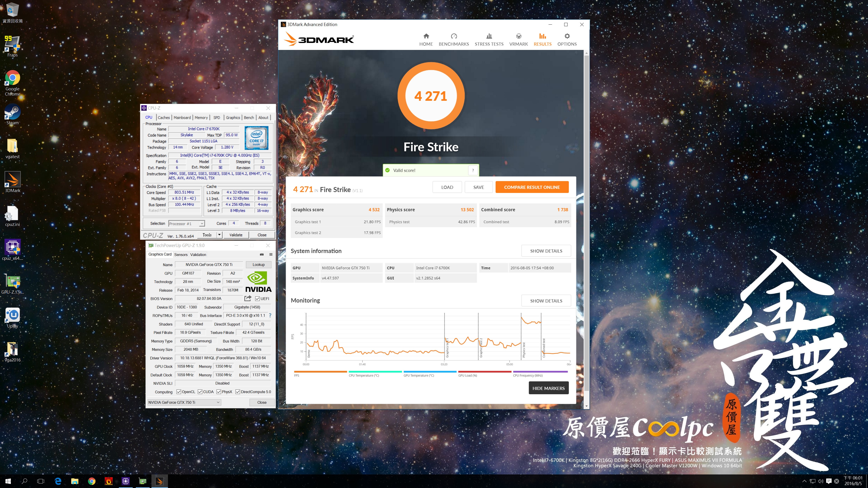Open VRMARK section in 3DMark
The width and height of the screenshot is (868, 488).
pyautogui.click(x=519, y=40)
